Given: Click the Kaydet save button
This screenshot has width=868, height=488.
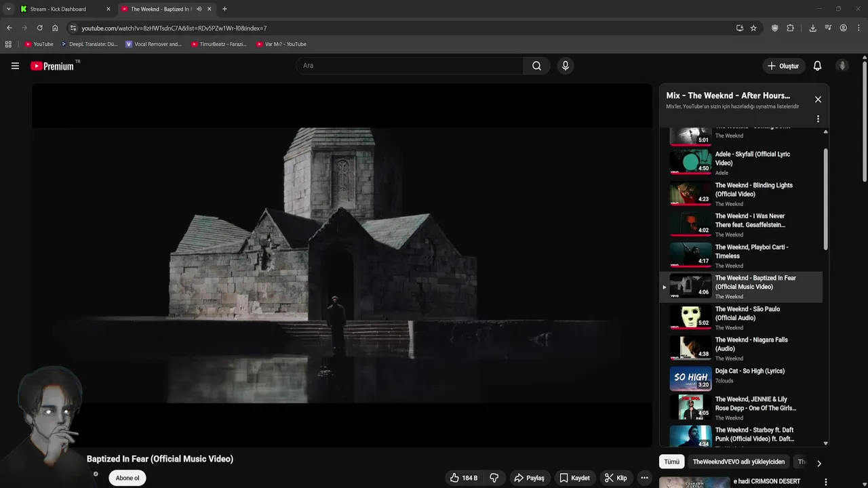Looking at the screenshot, I should point(574,478).
